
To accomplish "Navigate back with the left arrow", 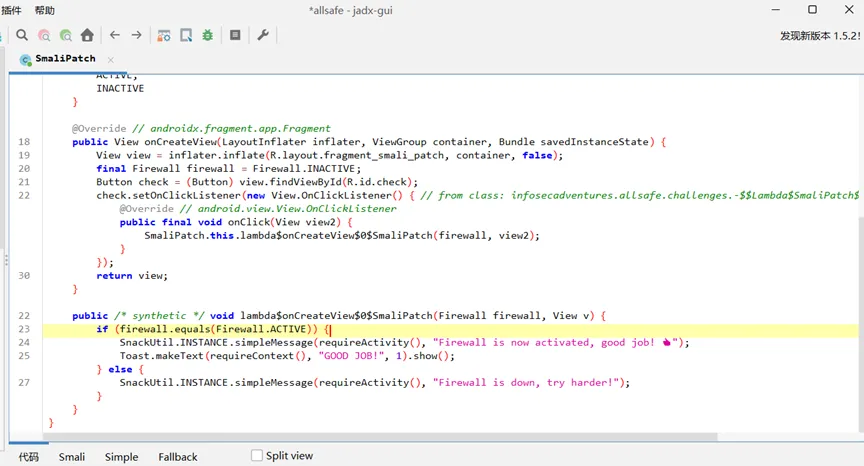I will [x=115, y=35].
